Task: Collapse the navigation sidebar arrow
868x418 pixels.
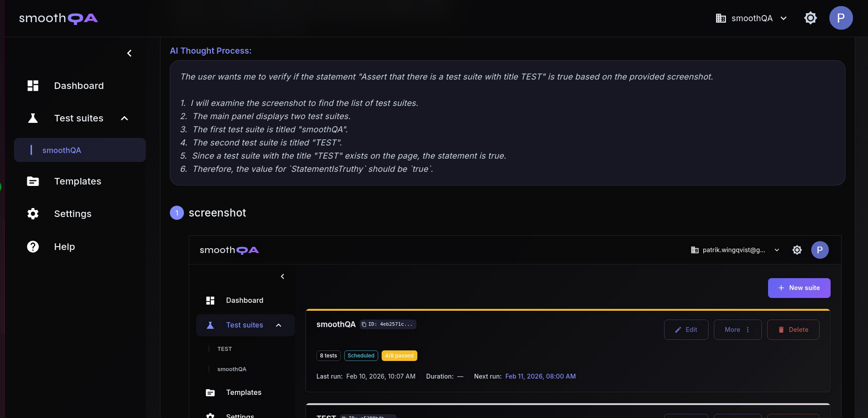Action: pyautogui.click(x=129, y=53)
